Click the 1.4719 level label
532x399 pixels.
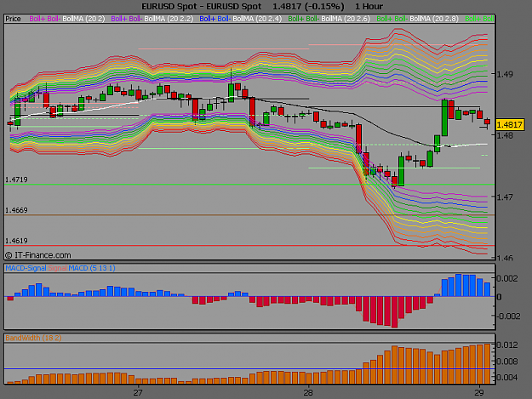click(16, 180)
